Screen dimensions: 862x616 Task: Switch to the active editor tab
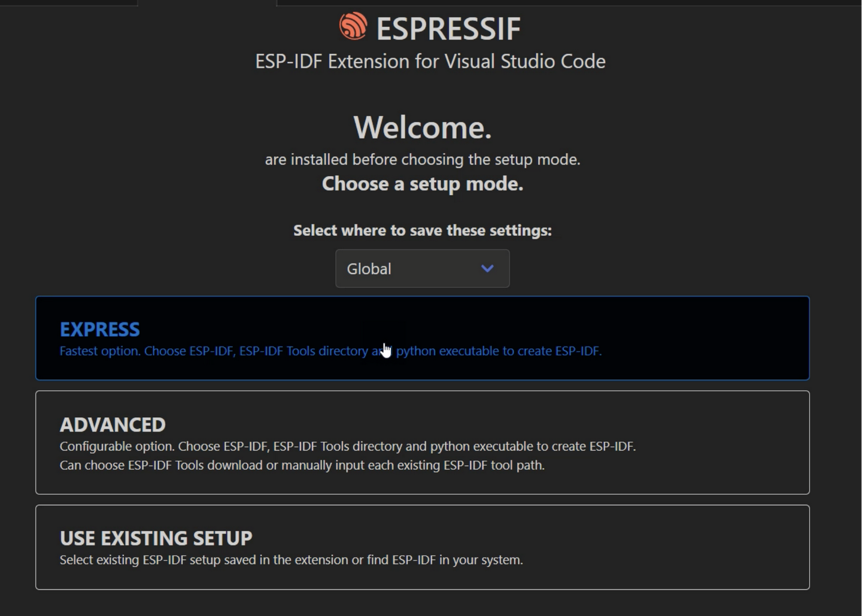(x=207, y=2)
